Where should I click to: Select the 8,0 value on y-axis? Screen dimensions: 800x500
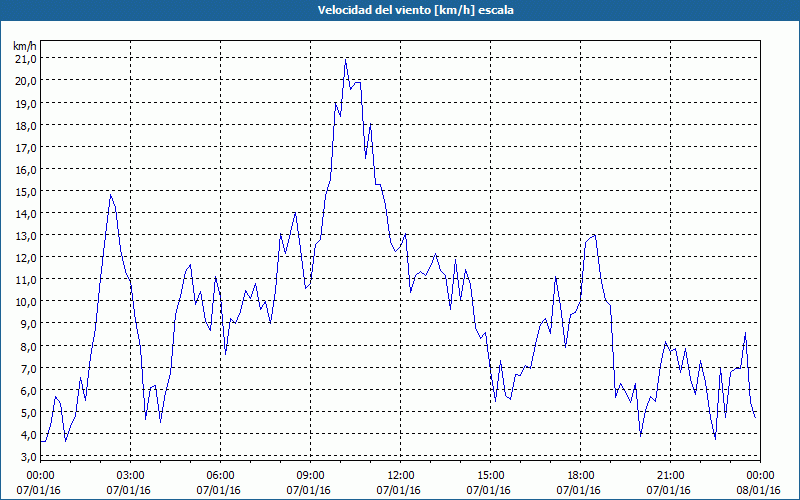point(29,346)
